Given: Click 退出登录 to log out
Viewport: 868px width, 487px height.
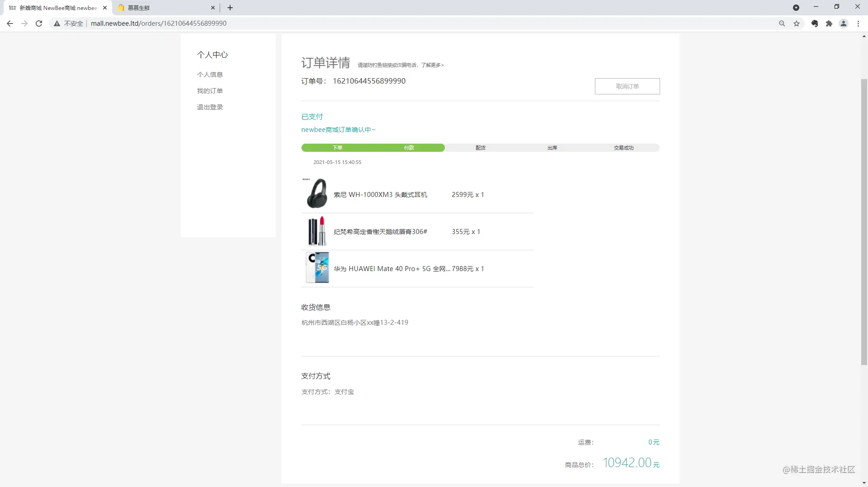Looking at the screenshot, I should (210, 107).
